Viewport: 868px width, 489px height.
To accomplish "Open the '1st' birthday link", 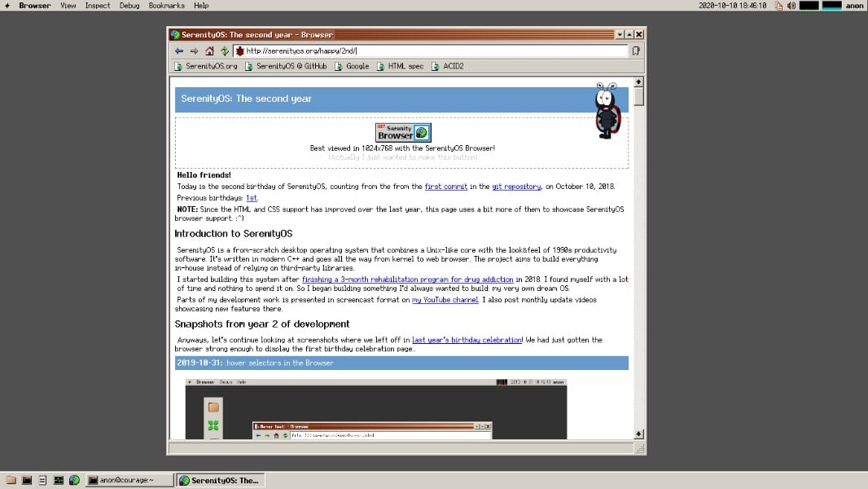I will [x=252, y=198].
